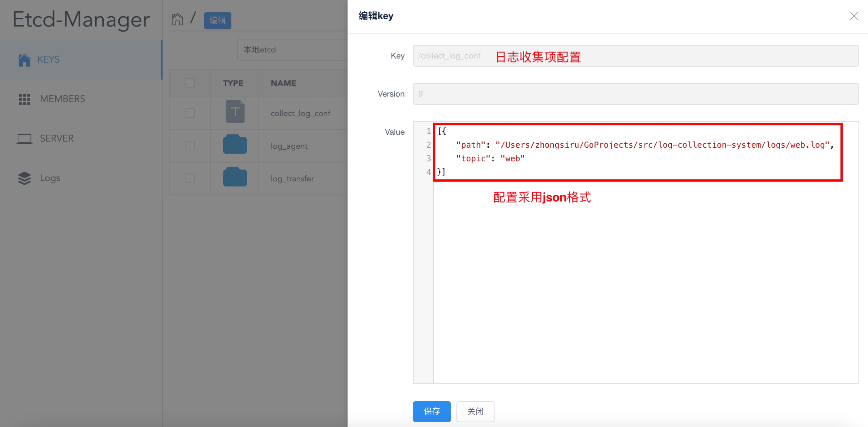
Task: Click the closing }] line in editor
Action: pyautogui.click(x=441, y=172)
